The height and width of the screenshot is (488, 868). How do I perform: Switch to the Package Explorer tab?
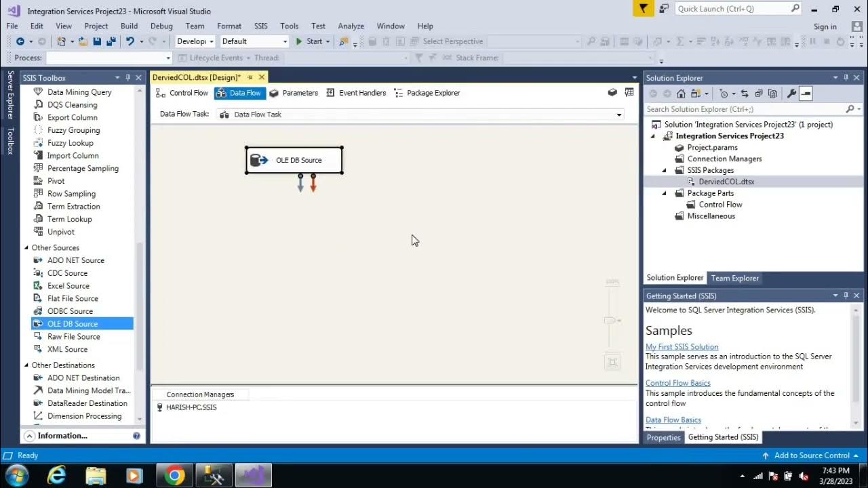click(x=427, y=93)
